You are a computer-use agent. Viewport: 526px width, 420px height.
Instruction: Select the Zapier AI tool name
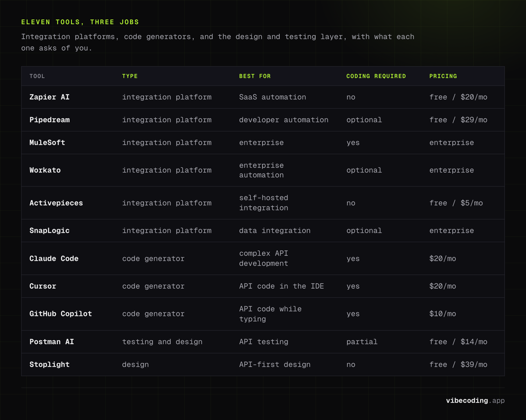click(x=50, y=97)
